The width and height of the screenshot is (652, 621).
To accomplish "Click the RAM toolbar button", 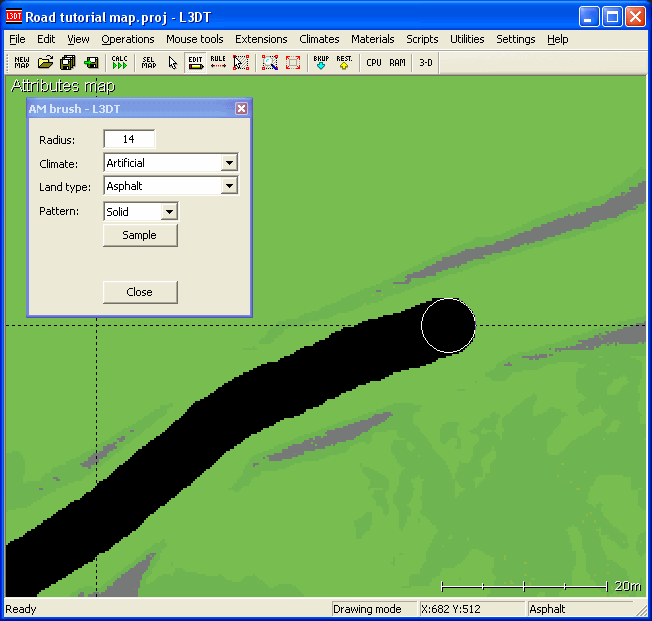I will click(x=398, y=62).
